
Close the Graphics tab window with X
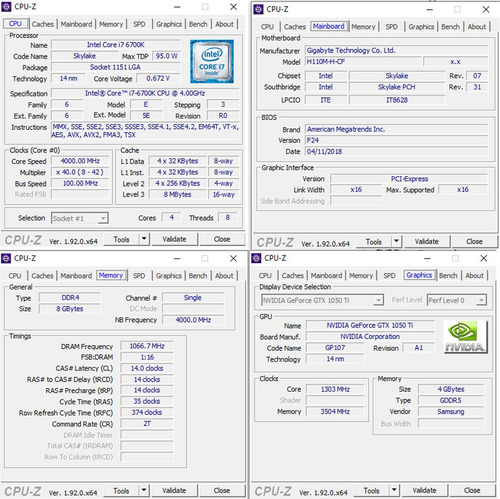point(484,258)
